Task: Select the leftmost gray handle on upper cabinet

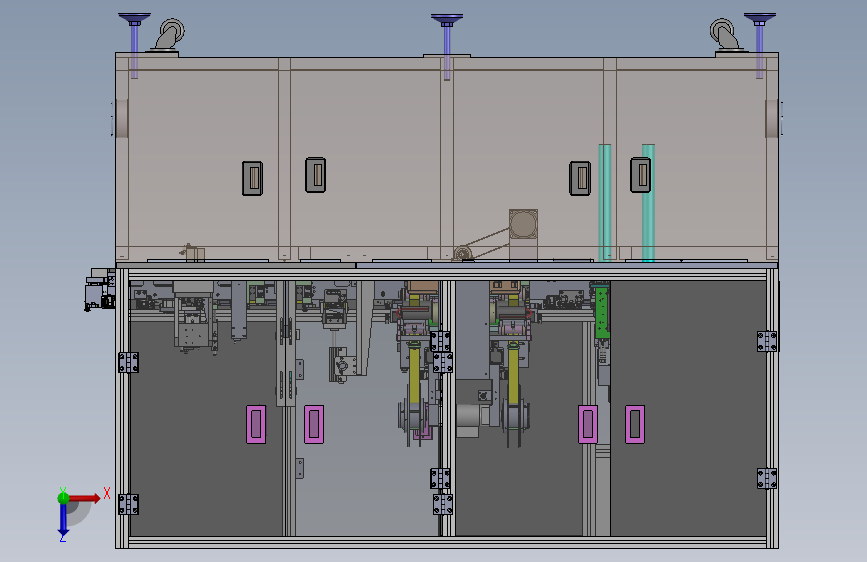Action: (253, 178)
